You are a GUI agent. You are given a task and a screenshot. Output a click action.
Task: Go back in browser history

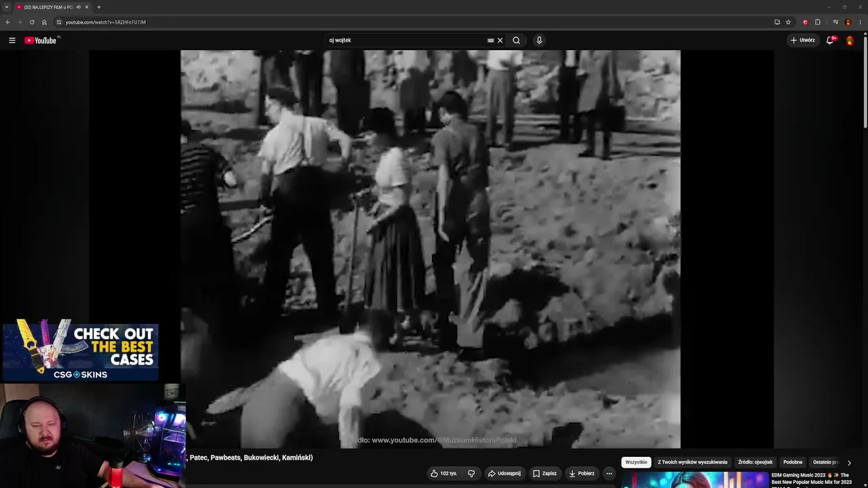click(x=7, y=22)
